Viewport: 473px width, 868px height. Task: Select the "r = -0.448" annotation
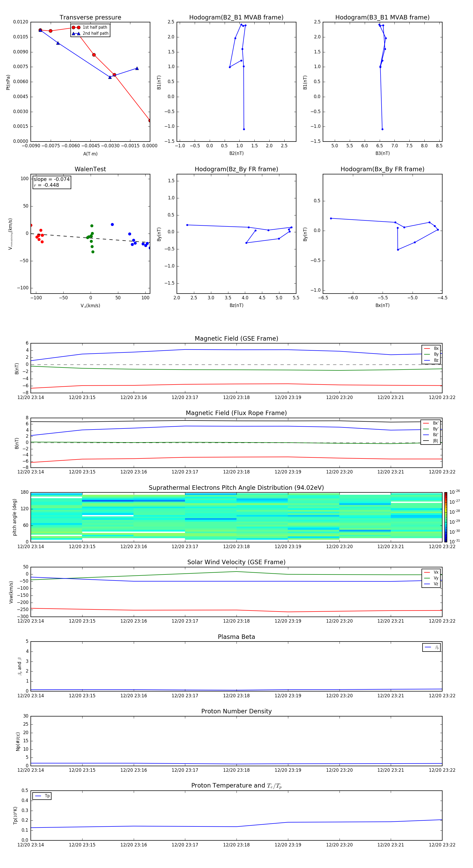click(47, 185)
